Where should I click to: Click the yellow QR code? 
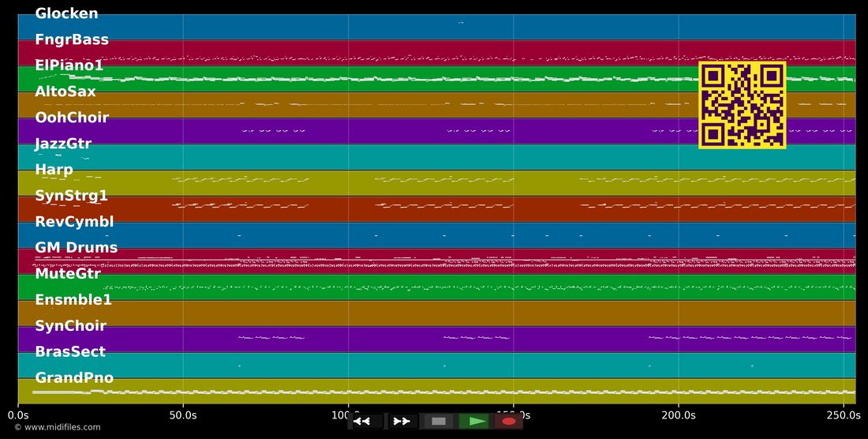(x=743, y=105)
